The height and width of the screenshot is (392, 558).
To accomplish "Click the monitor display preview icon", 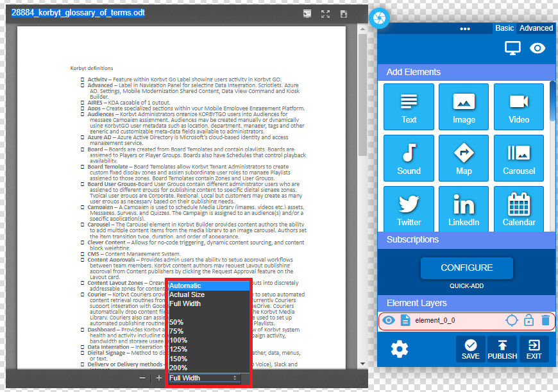I will pyautogui.click(x=512, y=48).
